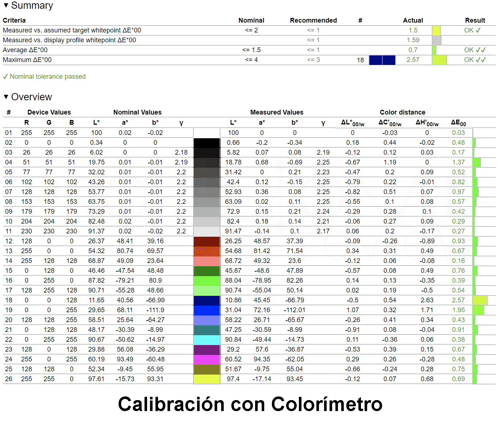Click the yellow ΔE bar in row 18
Image resolution: width=504 pixels, height=422 pixels.
(480, 301)
